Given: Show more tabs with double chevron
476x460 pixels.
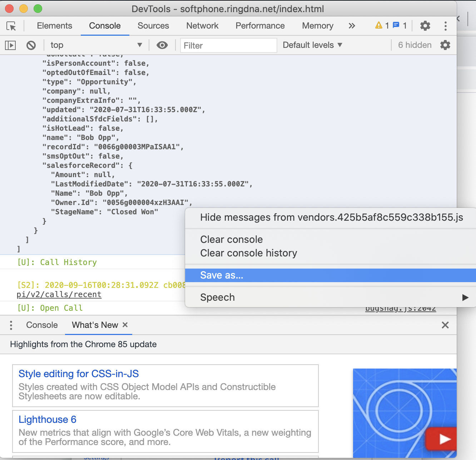Looking at the screenshot, I should click(352, 26).
